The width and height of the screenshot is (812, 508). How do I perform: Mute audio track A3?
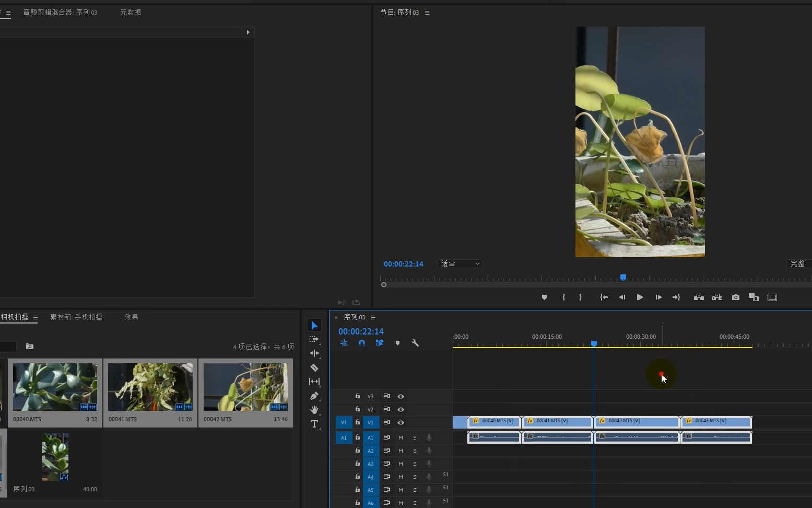[x=401, y=464]
